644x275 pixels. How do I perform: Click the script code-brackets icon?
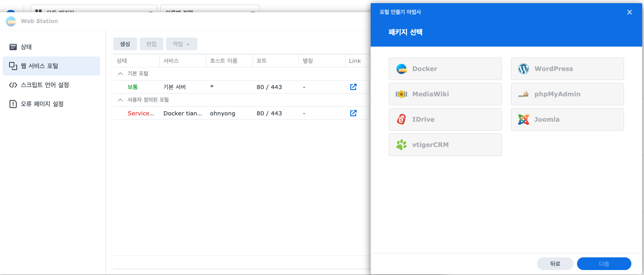point(13,85)
